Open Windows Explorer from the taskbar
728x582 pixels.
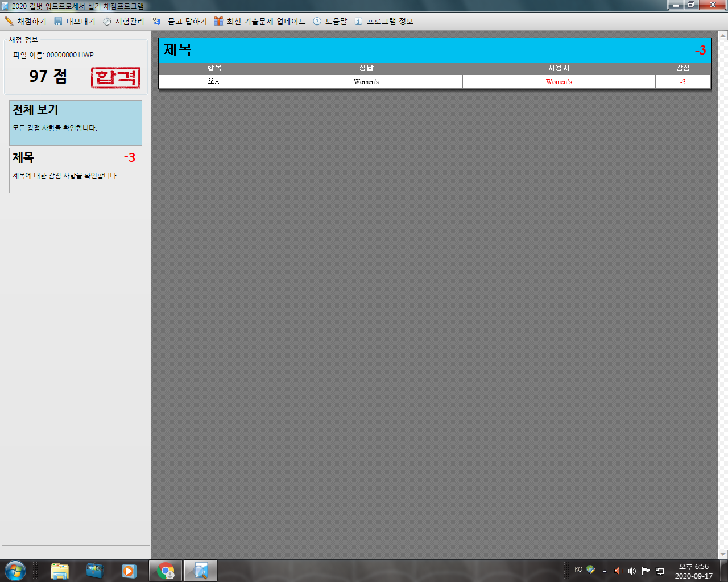pos(59,571)
